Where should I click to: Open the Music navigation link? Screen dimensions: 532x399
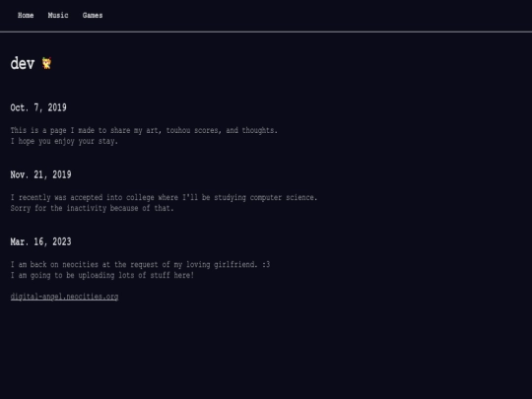pyautogui.click(x=58, y=15)
